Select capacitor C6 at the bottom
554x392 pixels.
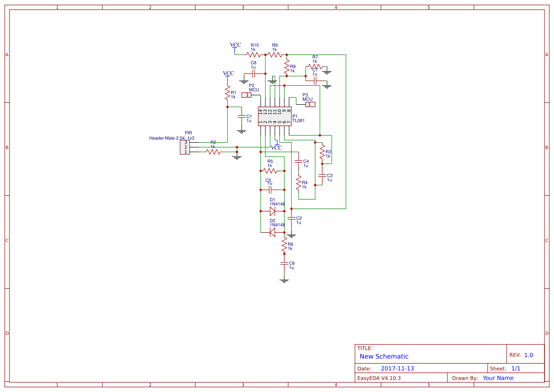click(x=284, y=264)
